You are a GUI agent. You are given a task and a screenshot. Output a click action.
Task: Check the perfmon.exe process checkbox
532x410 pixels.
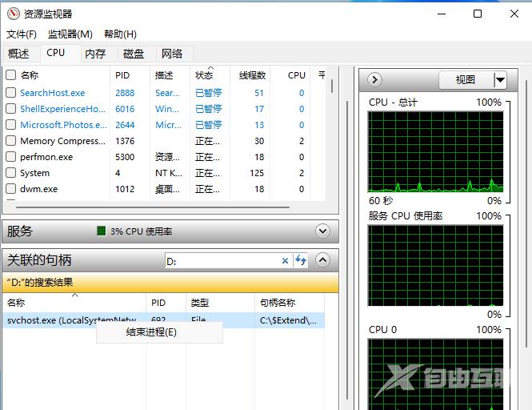pos(11,157)
